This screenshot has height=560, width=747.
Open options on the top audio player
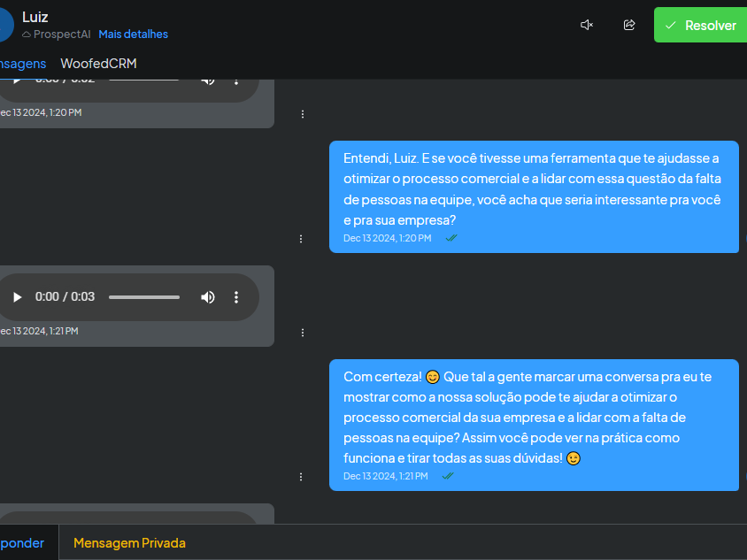tap(236, 82)
